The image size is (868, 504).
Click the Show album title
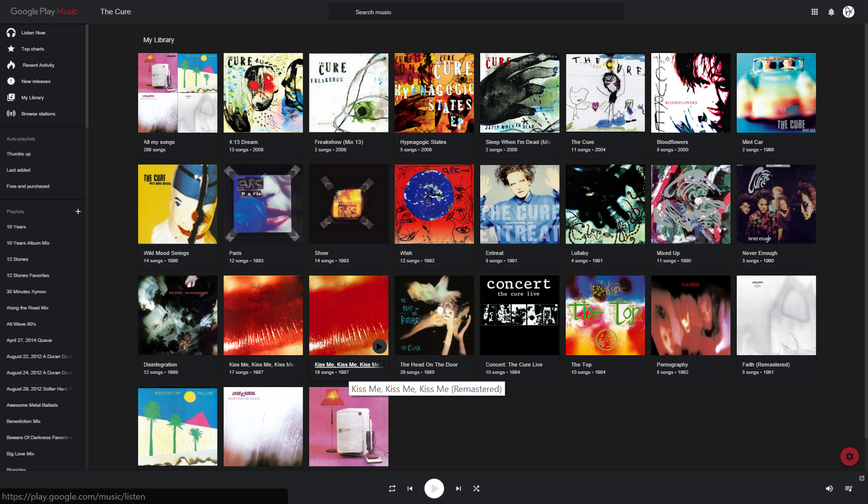pyautogui.click(x=321, y=253)
